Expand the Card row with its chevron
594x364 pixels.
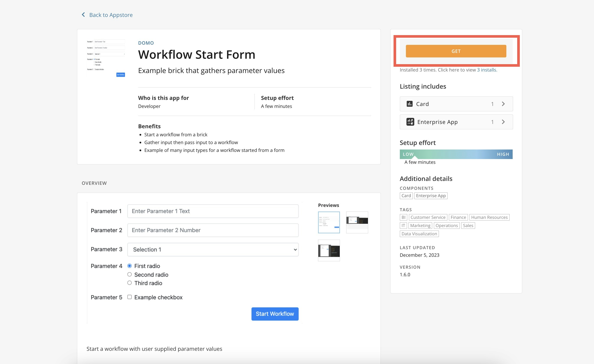click(503, 104)
